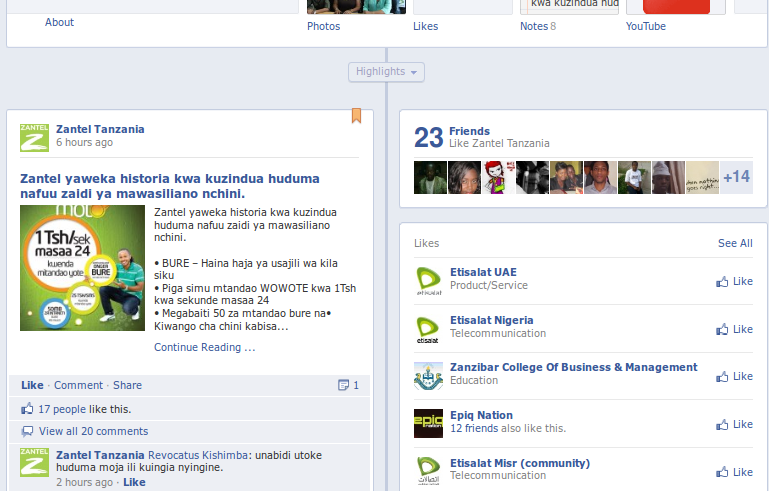This screenshot has width=769, height=491.
Task: Open the Etisalat Misr logo
Action: pos(428,471)
